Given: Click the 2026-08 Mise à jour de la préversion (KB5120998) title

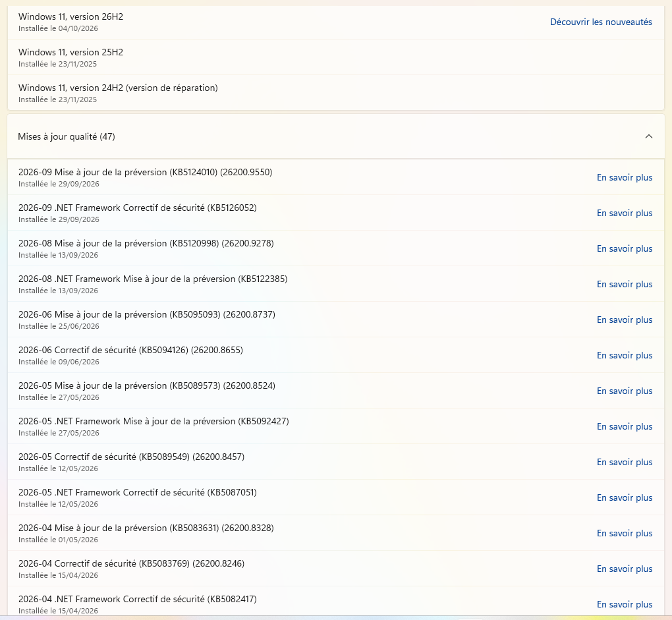Looking at the screenshot, I should pos(146,243).
